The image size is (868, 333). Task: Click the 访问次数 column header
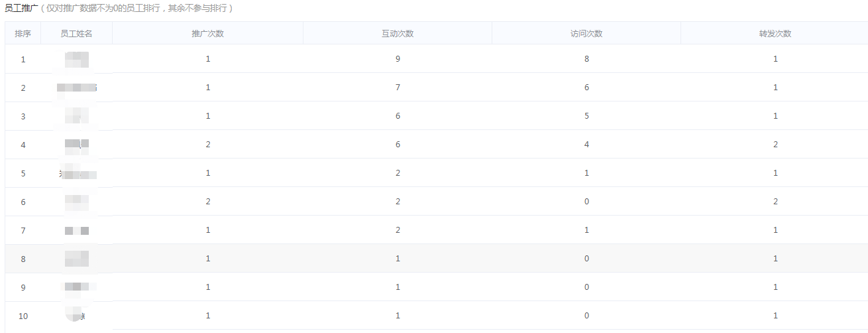point(586,34)
